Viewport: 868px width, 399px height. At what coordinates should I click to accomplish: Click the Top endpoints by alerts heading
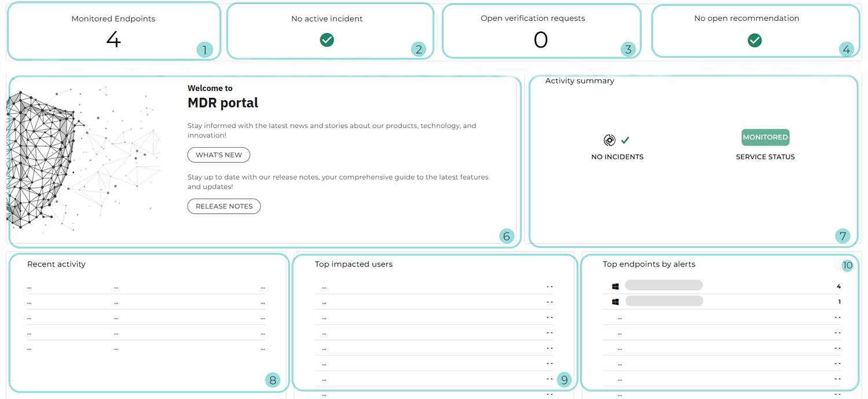[649, 264]
